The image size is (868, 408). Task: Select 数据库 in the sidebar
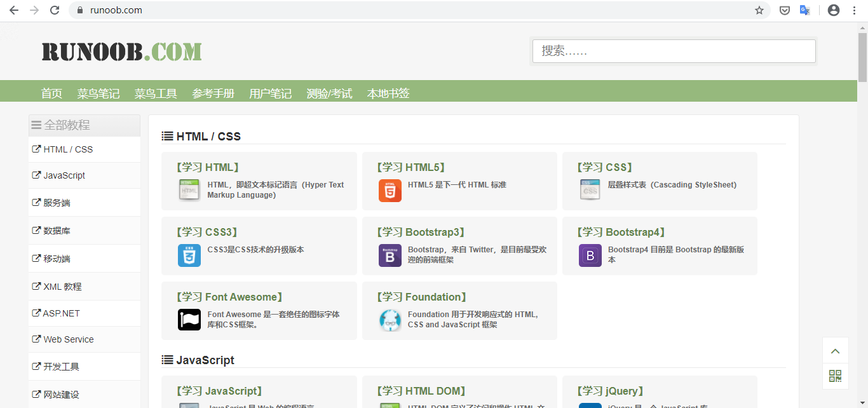tap(85, 231)
